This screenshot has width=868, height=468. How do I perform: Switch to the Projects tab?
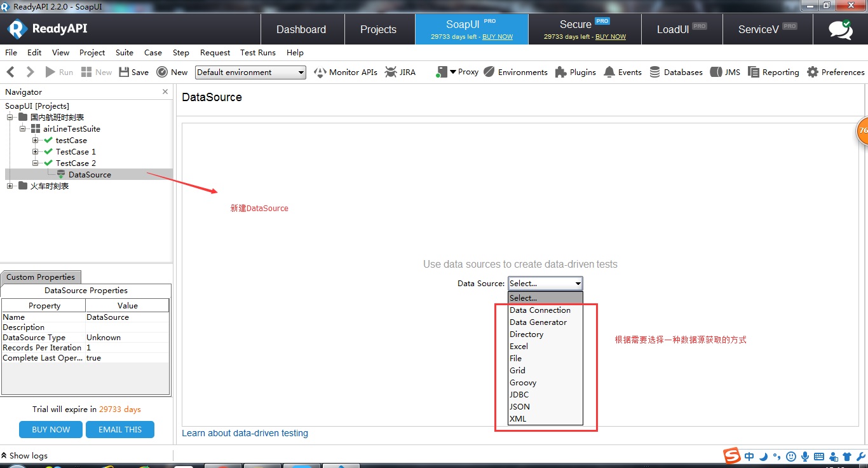point(379,29)
